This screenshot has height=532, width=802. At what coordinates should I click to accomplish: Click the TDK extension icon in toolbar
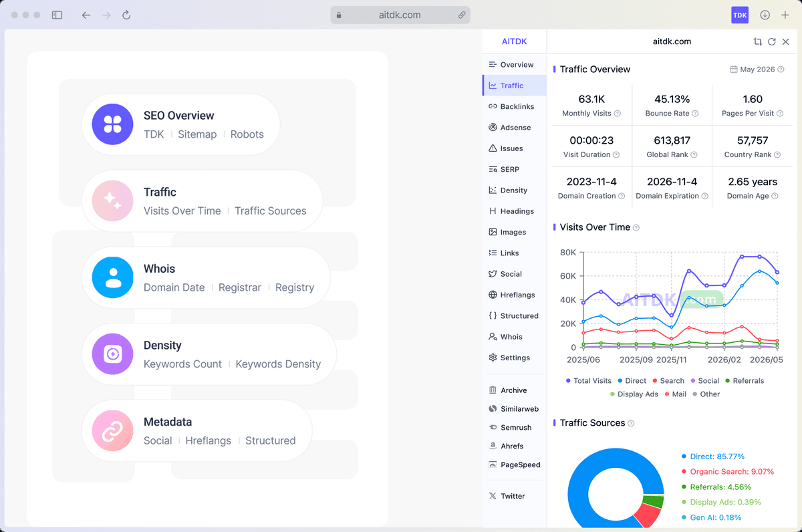[x=740, y=15]
